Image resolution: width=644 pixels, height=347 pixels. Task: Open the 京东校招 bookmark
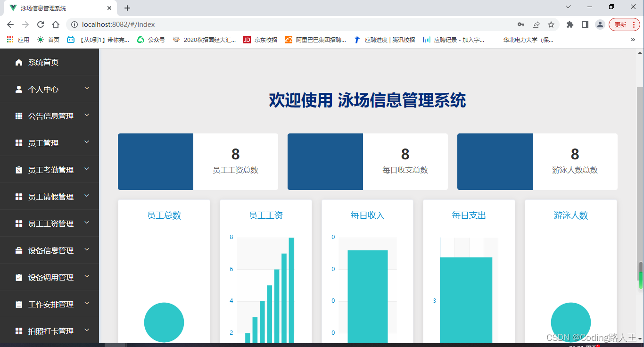(x=260, y=40)
